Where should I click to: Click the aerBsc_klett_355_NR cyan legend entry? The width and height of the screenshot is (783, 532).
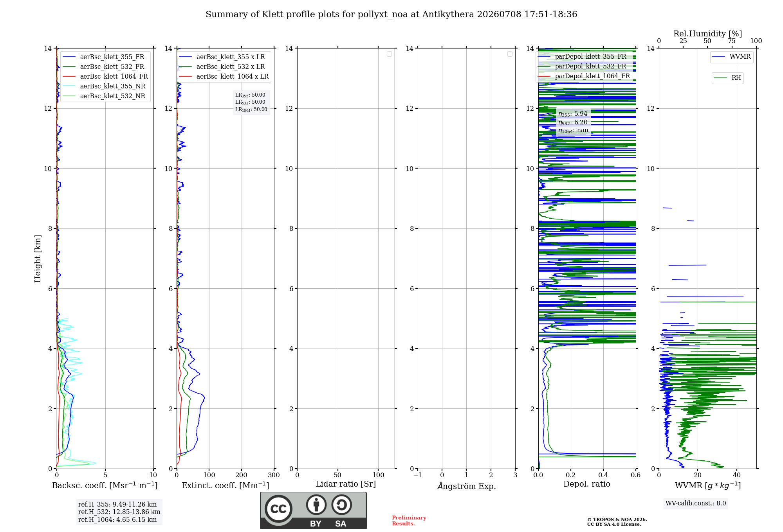[x=104, y=86]
